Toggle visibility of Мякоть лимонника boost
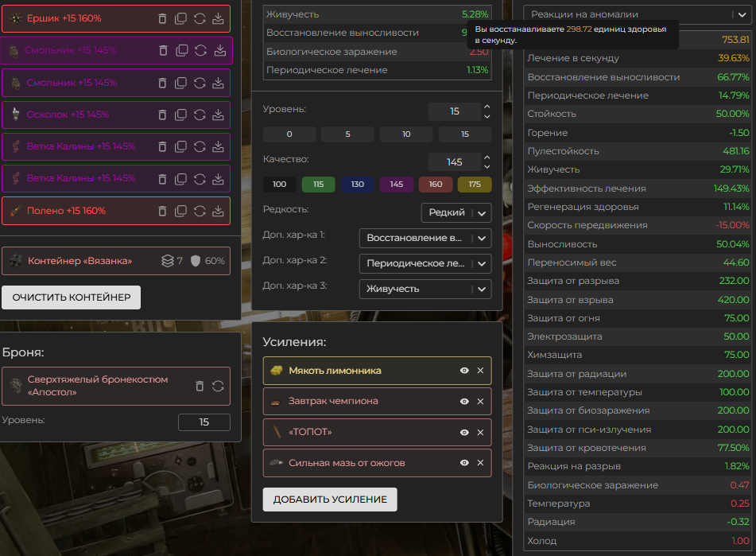This screenshot has width=756, height=556. click(x=464, y=371)
